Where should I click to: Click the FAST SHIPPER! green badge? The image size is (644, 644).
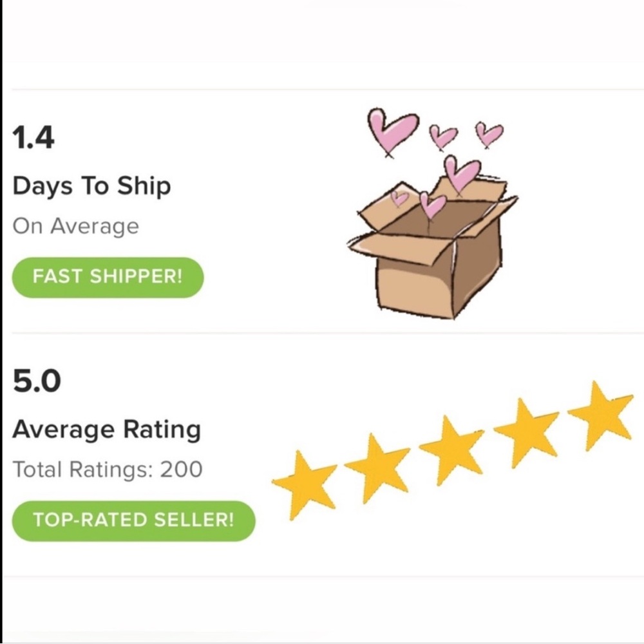(108, 278)
